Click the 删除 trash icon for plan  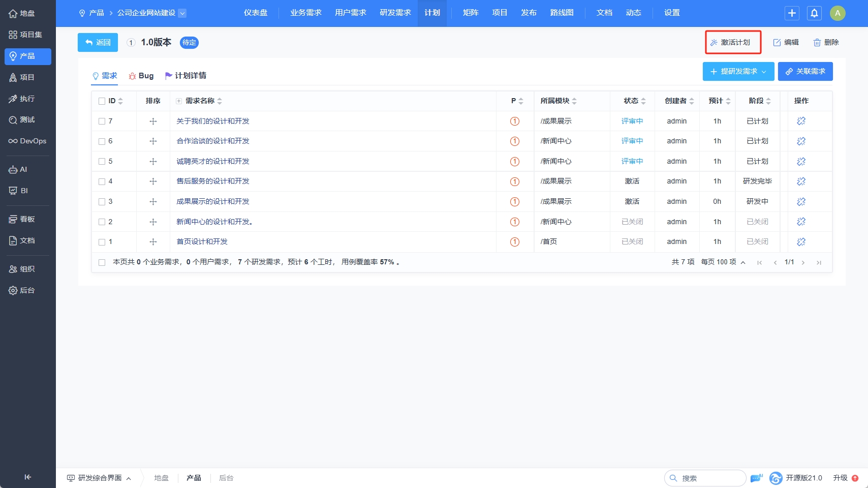tap(826, 43)
